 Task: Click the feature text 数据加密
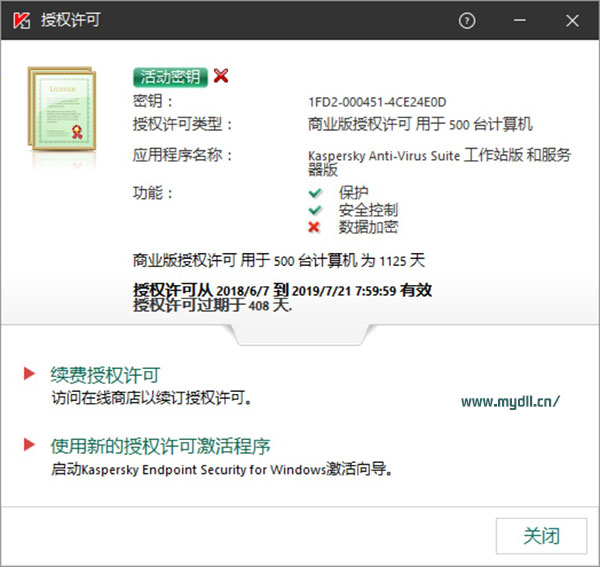pos(368,227)
